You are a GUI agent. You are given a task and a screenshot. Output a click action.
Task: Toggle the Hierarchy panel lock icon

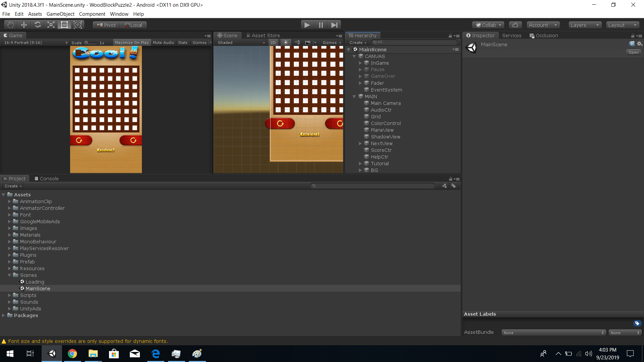click(450, 36)
